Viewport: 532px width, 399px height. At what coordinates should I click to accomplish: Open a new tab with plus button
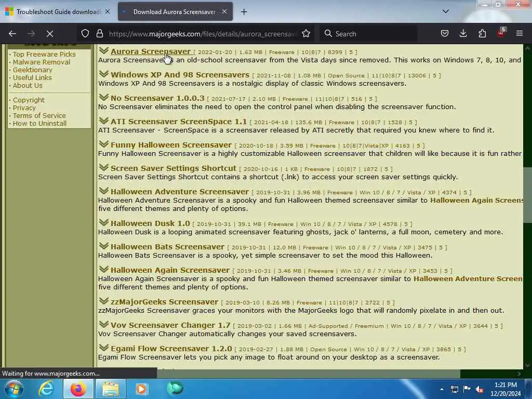coord(244,12)
